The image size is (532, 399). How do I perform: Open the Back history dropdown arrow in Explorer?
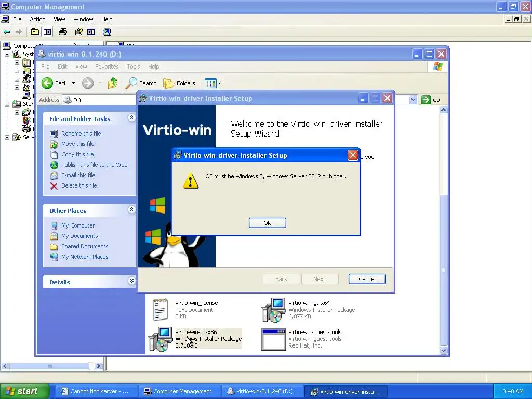(x=73, y=83)
